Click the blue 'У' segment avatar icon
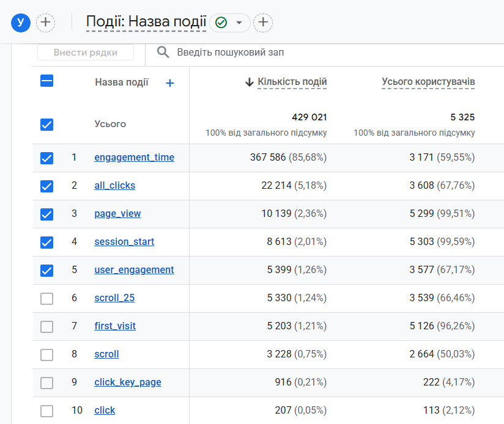Image resolution: width=504 pixels, height=424 pixels. [x=21, y=23]
